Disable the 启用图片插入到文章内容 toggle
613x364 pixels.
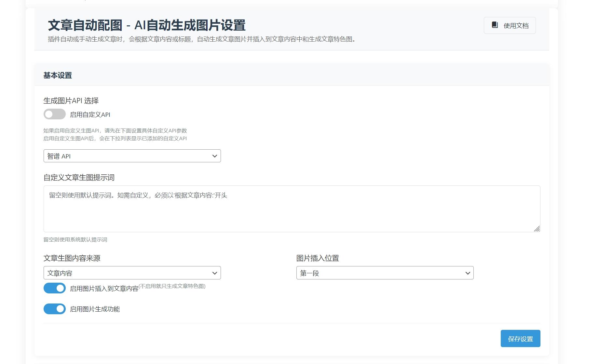pyautogui.click(x=55, y=288)
